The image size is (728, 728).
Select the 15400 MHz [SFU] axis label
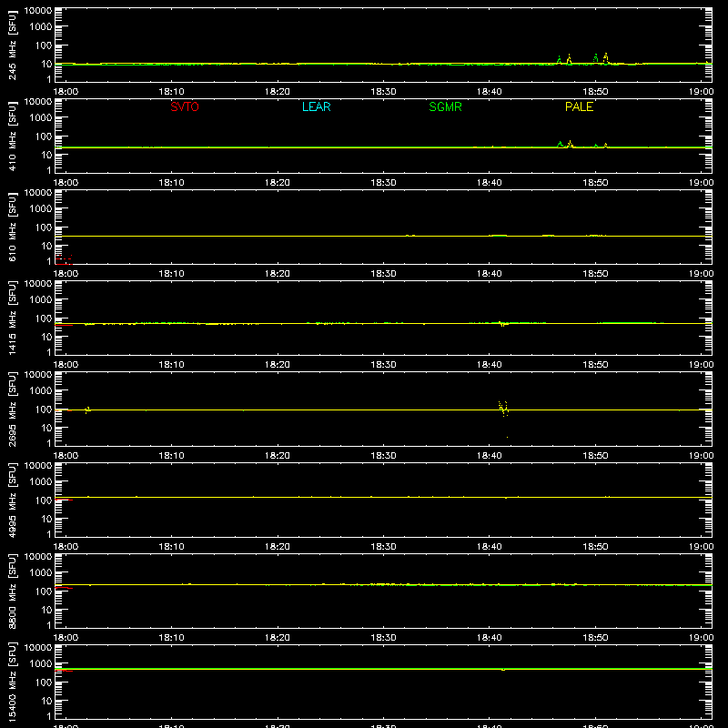coord(12,682)
